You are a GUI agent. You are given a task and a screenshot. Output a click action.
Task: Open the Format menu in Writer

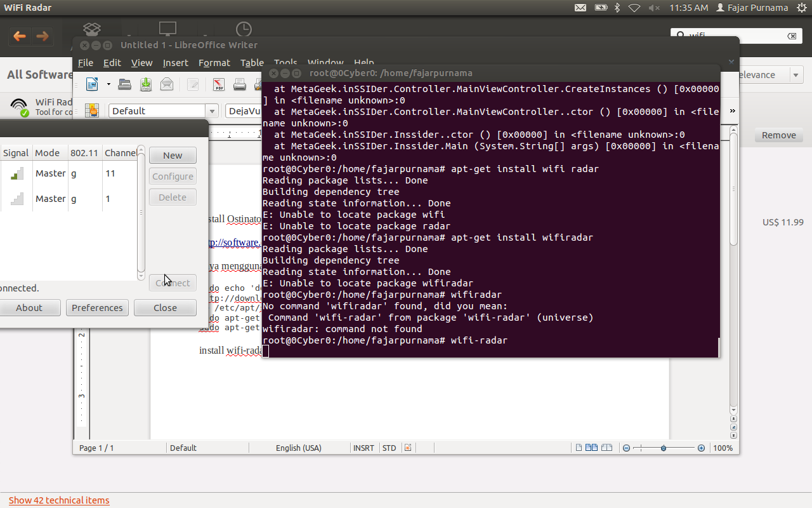click(x=214, y=62)
